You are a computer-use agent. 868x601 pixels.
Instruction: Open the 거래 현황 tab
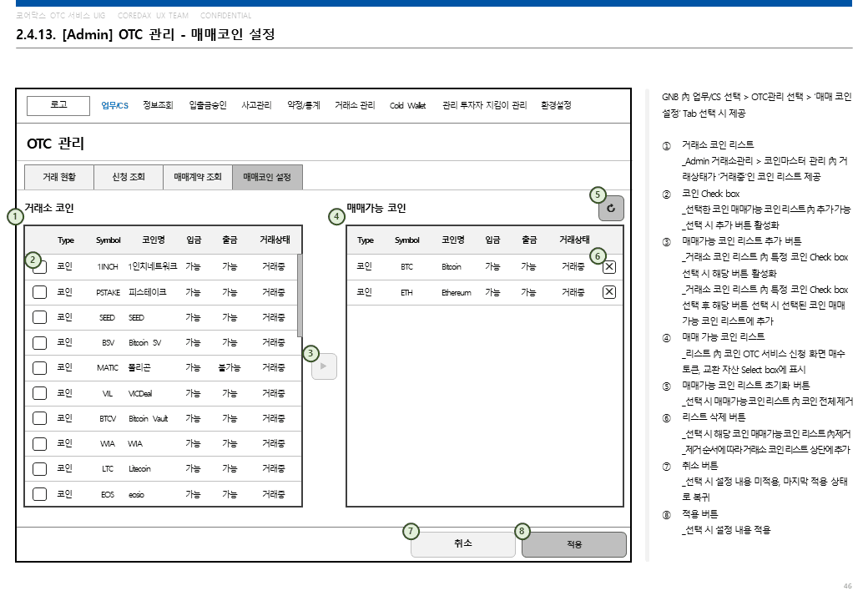59,177
